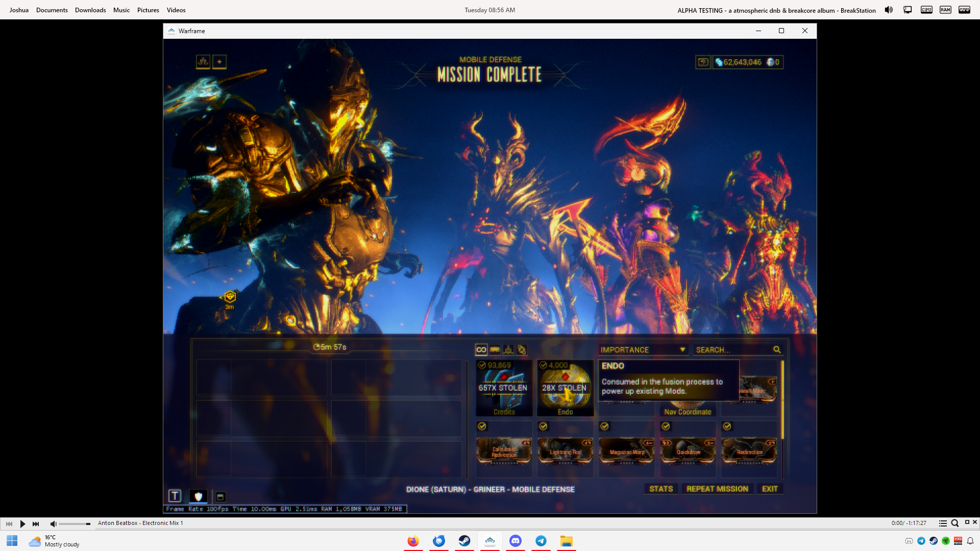This screenshot has width=980, height=551.
Task: Open the Videos menu in top panel
Action: coord(176,10)
